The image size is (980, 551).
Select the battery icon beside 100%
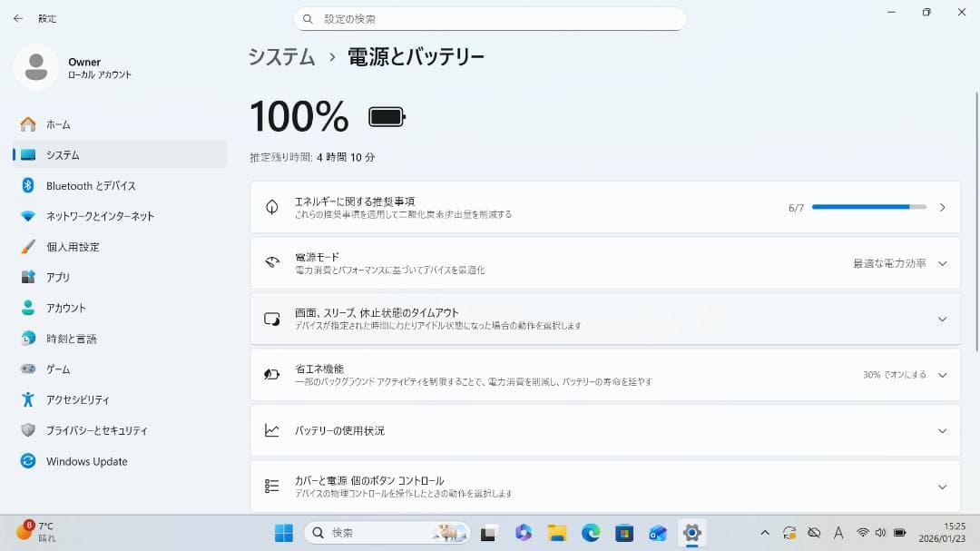tap(385, 116)
